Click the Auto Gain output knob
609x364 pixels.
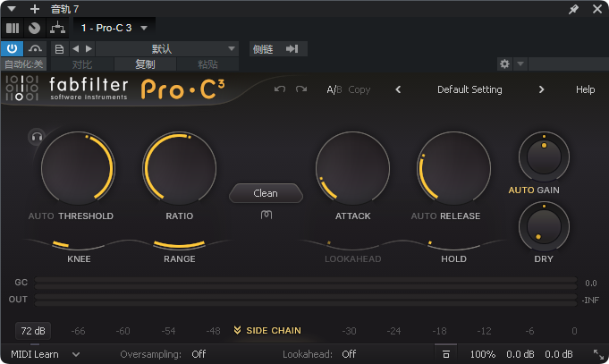(x=544, y=157)
